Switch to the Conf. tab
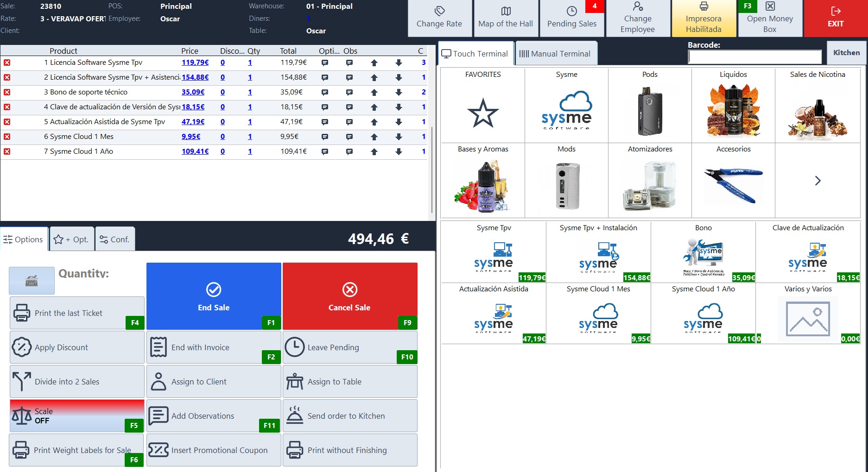Viewport: 868px width, 472px height. pyautogui.click(x=115, y=239)
